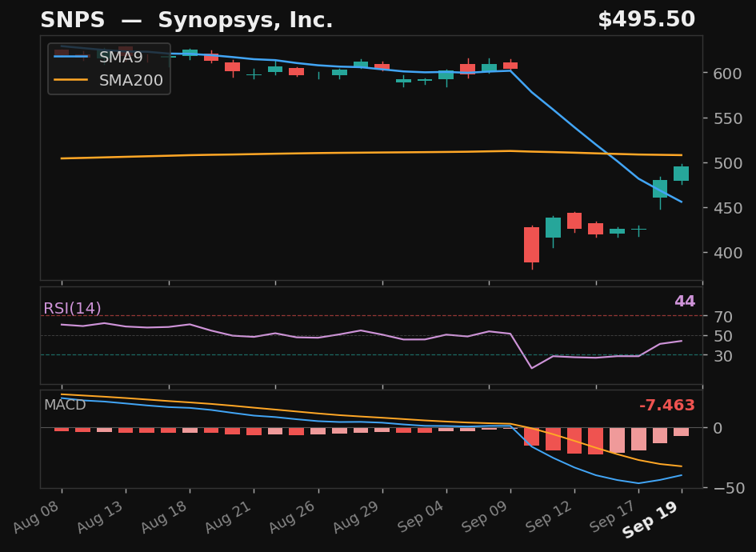Click the Aug 18 date label

coord(165,516)
